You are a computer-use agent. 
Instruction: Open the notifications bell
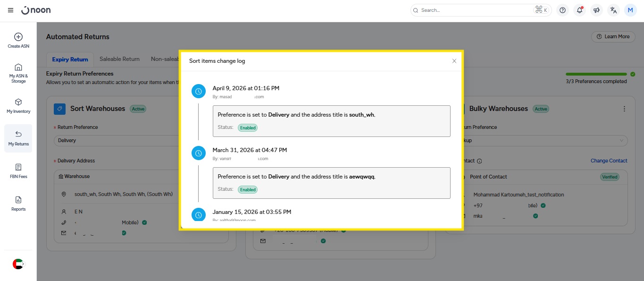tap(579, 10)
